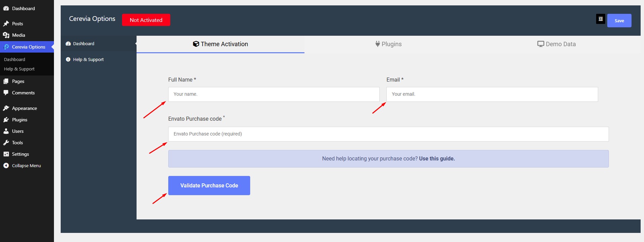Select Cerevia Options in admin menu
This screenshot has width=644, height=242.
(x=27, y=47)
